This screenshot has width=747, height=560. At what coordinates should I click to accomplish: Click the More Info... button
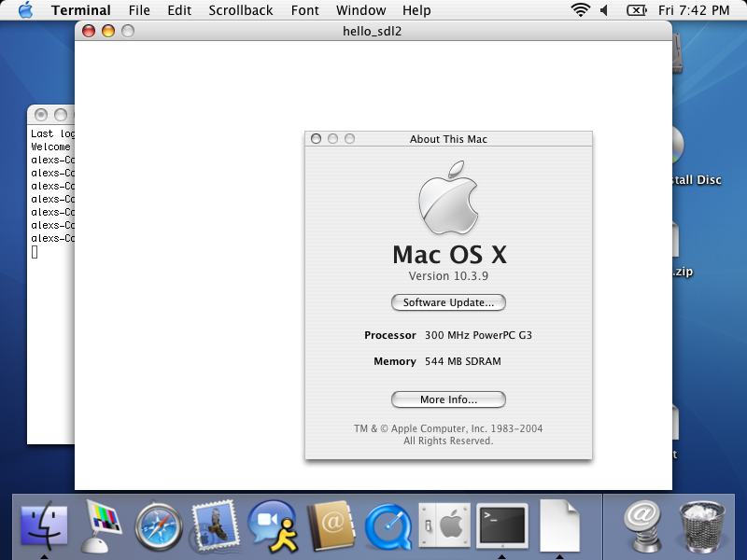[x=448, y=399]
